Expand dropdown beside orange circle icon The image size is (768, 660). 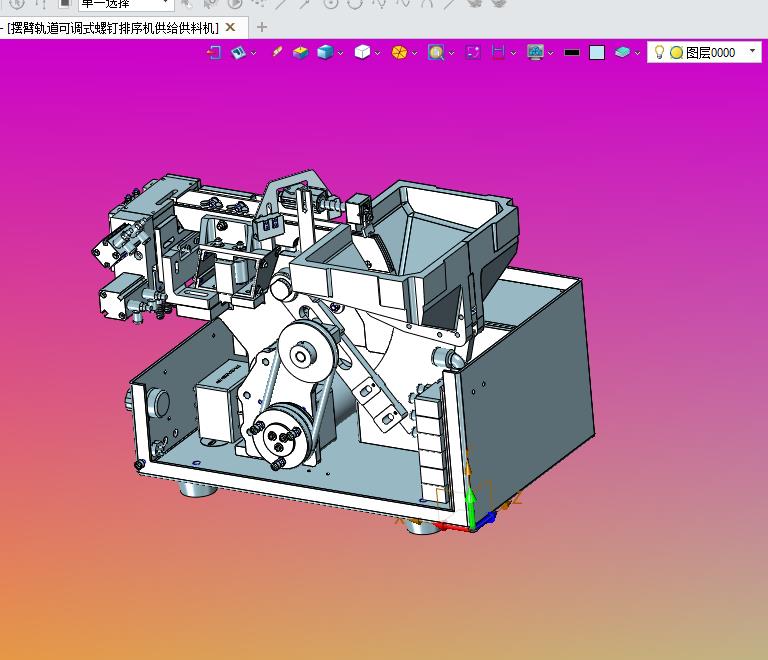pos(414,53)
